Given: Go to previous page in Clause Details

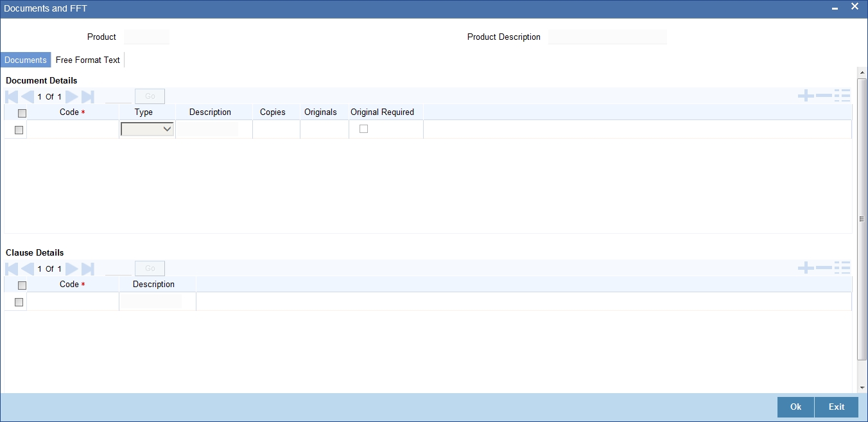Looking at the screenshot, I should click(27, 269).
